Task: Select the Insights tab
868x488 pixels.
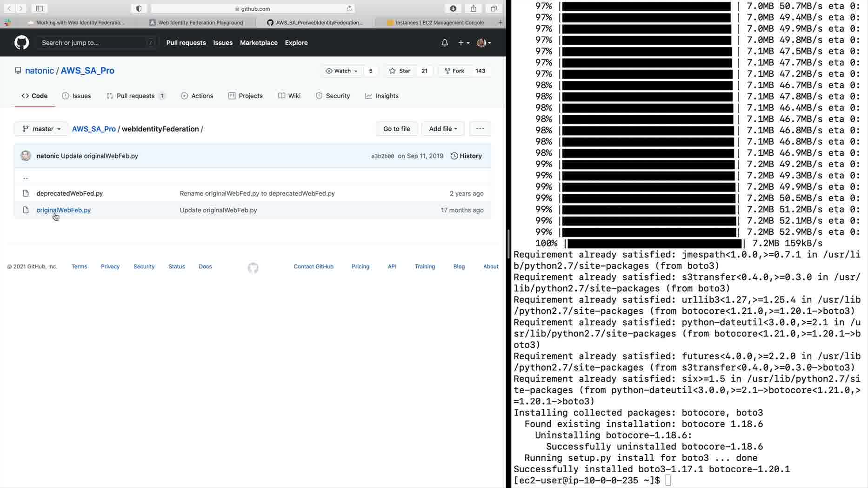Action: click(x=382, y=96)
